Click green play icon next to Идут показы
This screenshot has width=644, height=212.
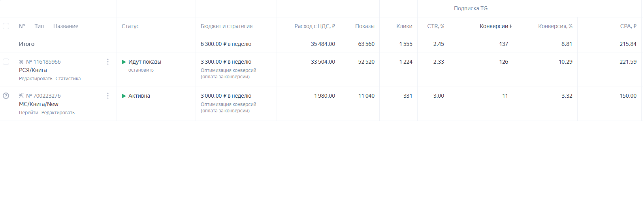pyautogui.click(x=124, y=62)
